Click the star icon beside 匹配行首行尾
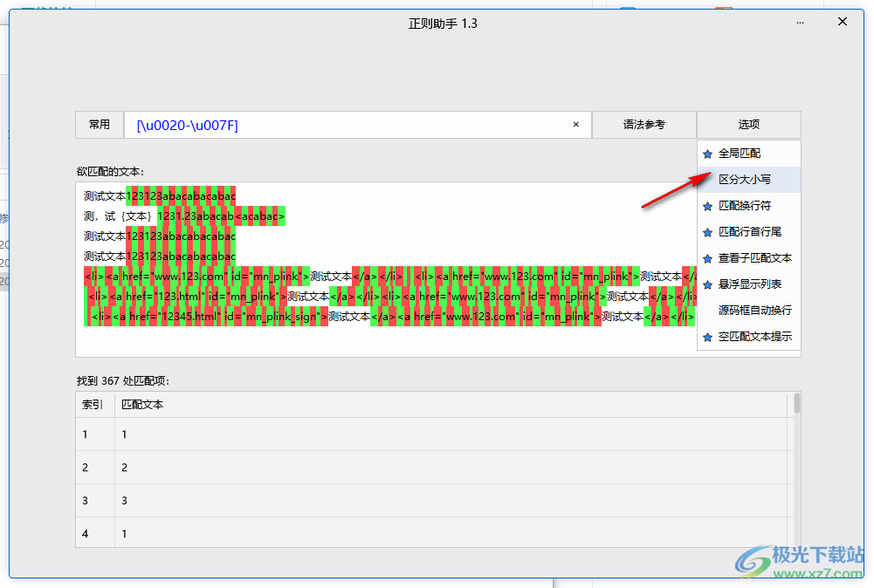 coord(708,232)
